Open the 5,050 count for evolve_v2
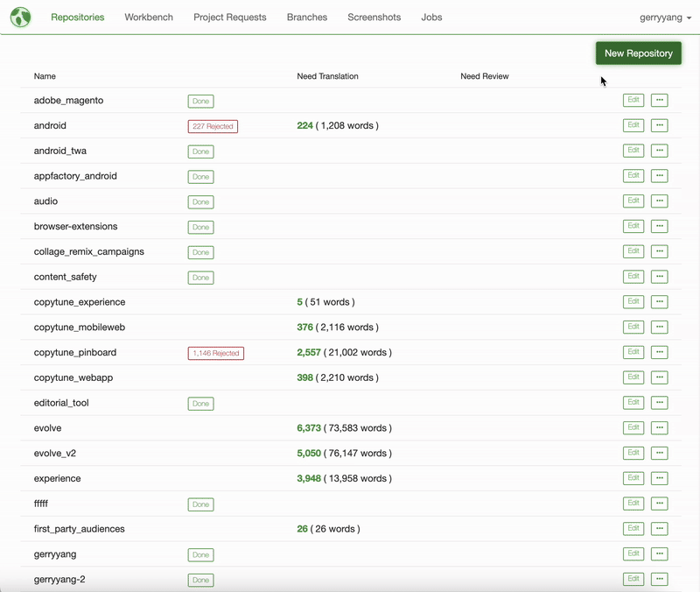This screenshot has height=592, width=700. coord(309,453)
